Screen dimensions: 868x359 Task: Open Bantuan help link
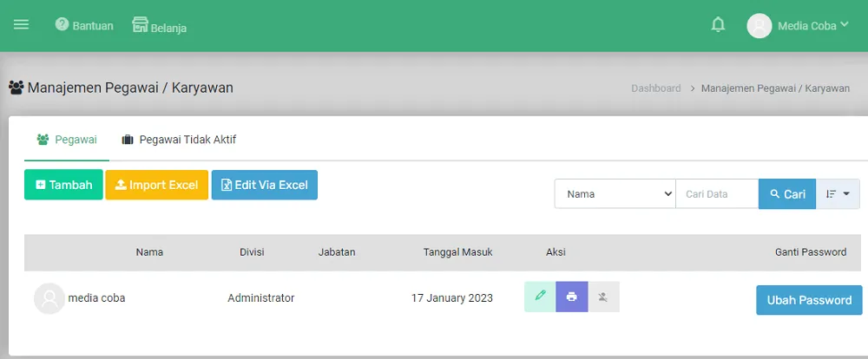click(x=84, y=25)
